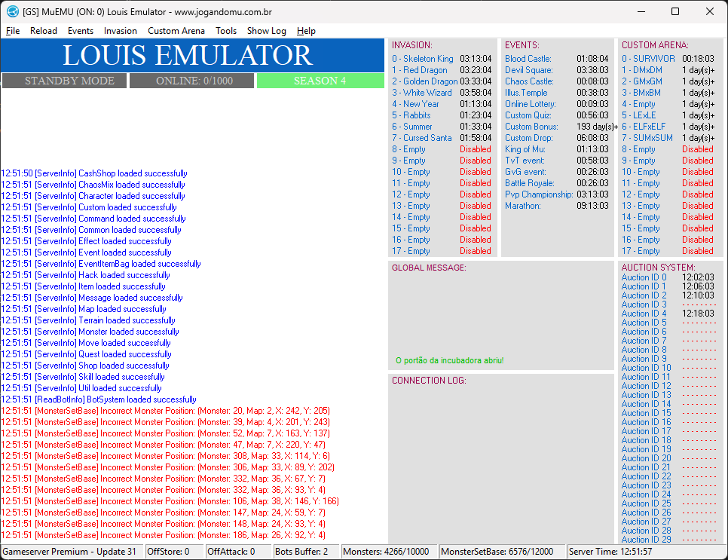Open the File menu
This screenshot has height=560, width=728.
coord(13,31)
